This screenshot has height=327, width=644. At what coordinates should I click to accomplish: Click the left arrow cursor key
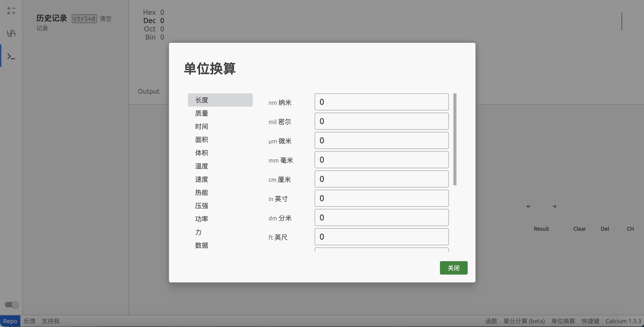(529, 207)
